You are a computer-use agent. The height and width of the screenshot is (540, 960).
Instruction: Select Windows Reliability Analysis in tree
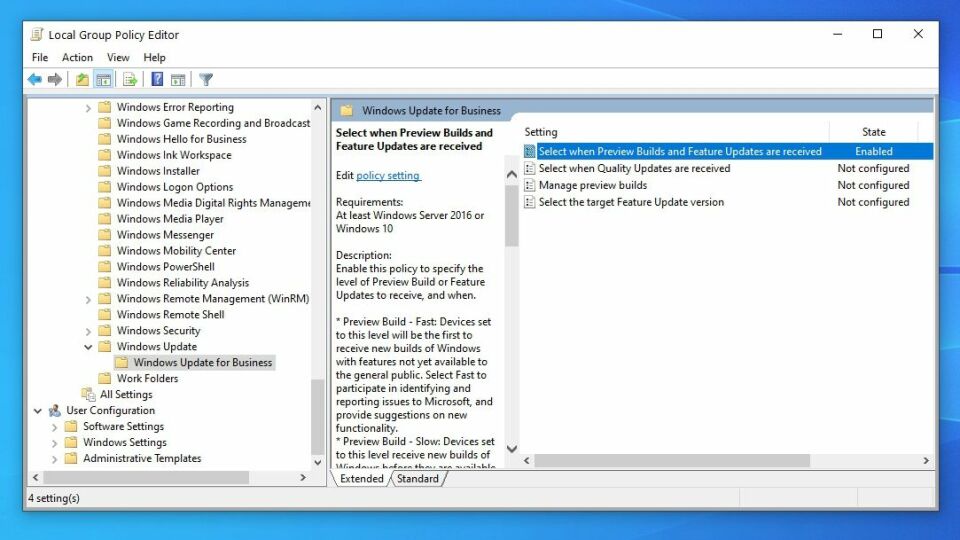point(182,282)
